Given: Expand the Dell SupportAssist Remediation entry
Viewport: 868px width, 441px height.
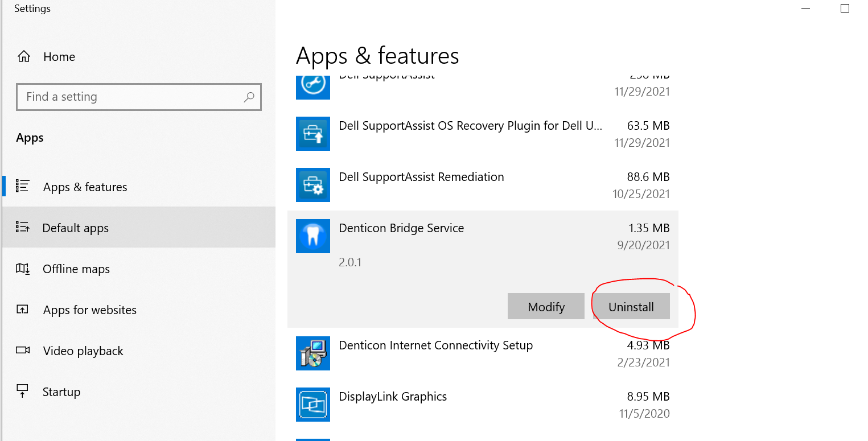Looking at the screenshot, I should (483, 185).
